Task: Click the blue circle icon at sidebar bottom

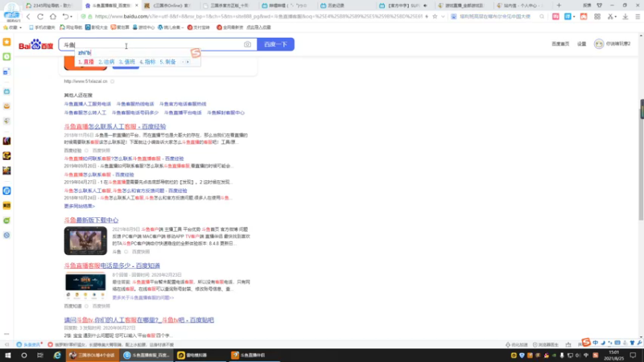Action: point(6,236)
